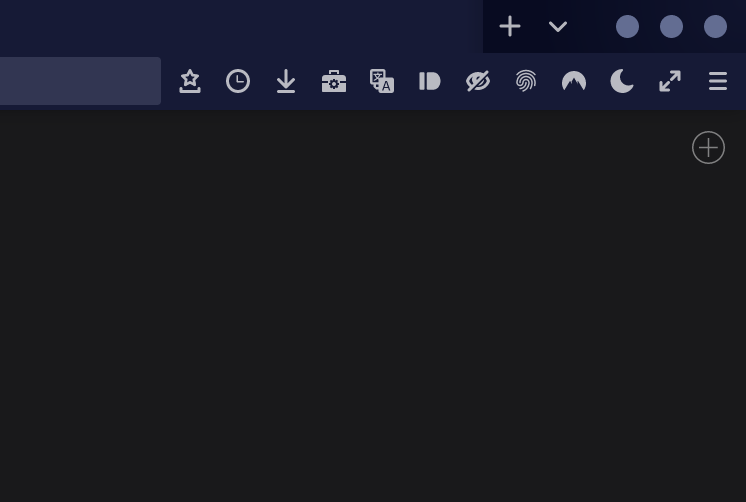This screenshot has width=746, height=502.
Task: Open the hamburger application menu
Action: tap(718, 81)
